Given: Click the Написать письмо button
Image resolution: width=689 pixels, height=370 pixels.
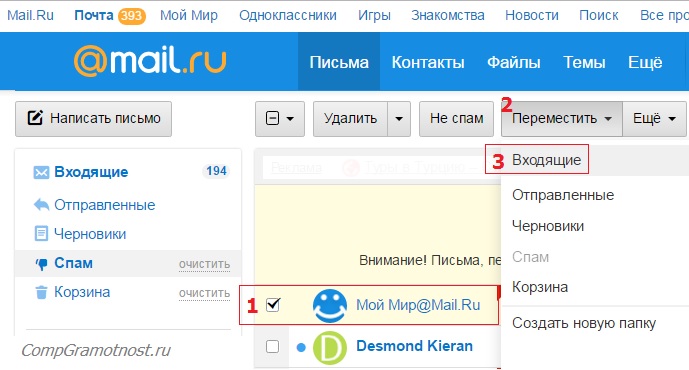Looking at the screenshot, I should [x=94, y=119].
